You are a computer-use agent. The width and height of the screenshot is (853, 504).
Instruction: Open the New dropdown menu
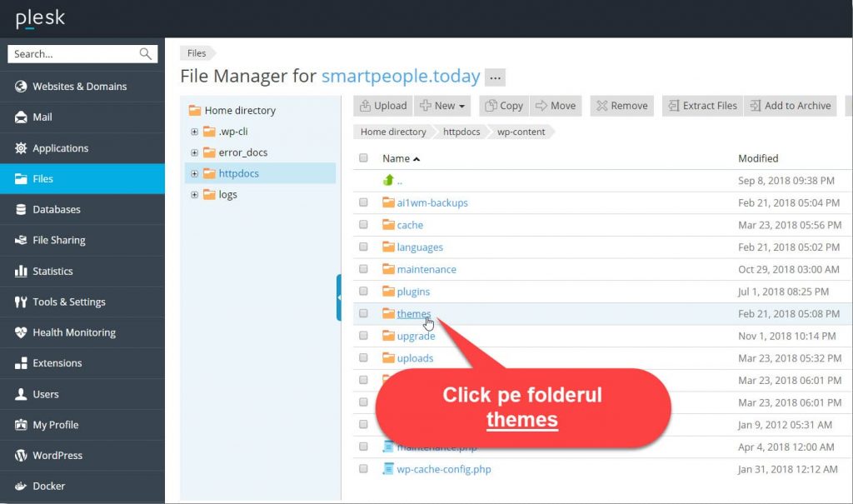[x=444, y=106]
